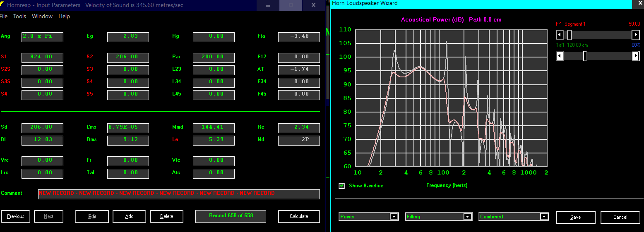
Task: Click the L23 value field
Action: click(x=214, y=70)
